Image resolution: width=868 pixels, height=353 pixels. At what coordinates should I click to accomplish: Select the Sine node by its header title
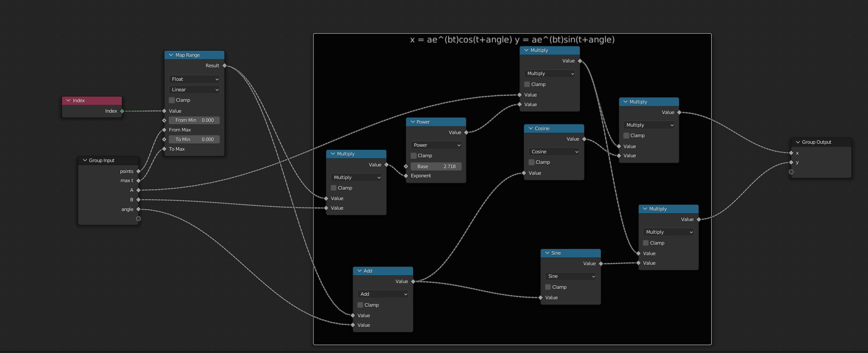tap(556, 253)
